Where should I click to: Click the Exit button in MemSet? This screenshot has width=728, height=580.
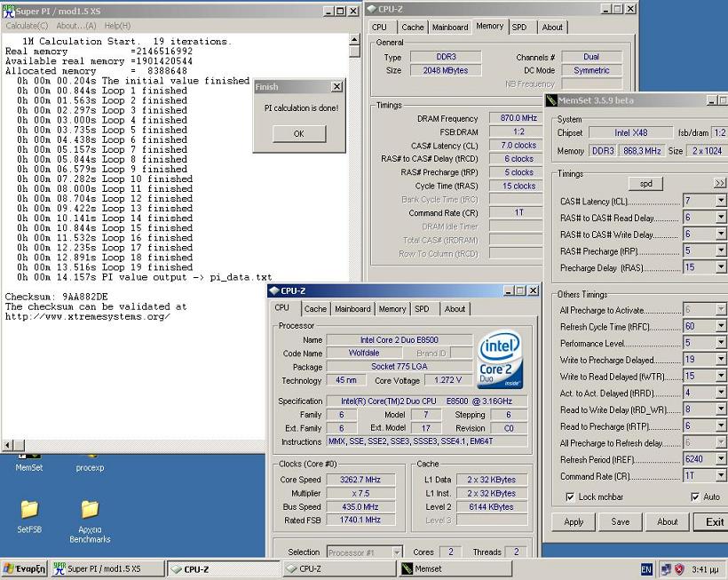tap(712, 522)
